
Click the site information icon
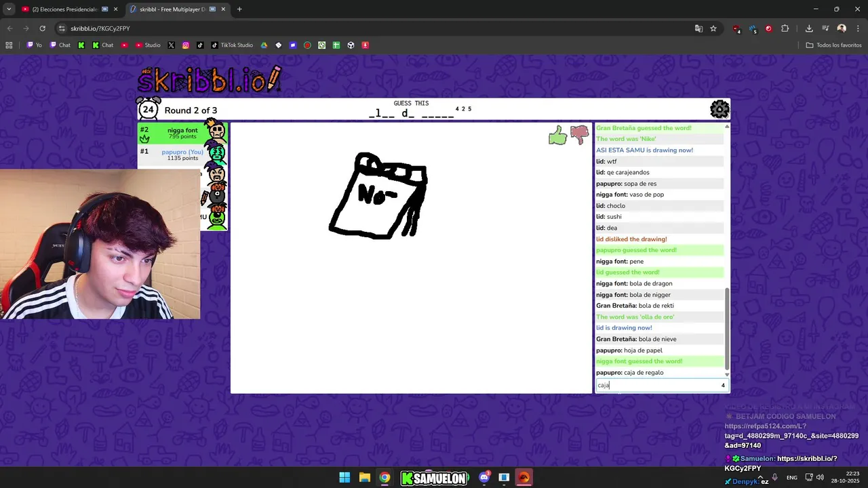coord(62,28)
